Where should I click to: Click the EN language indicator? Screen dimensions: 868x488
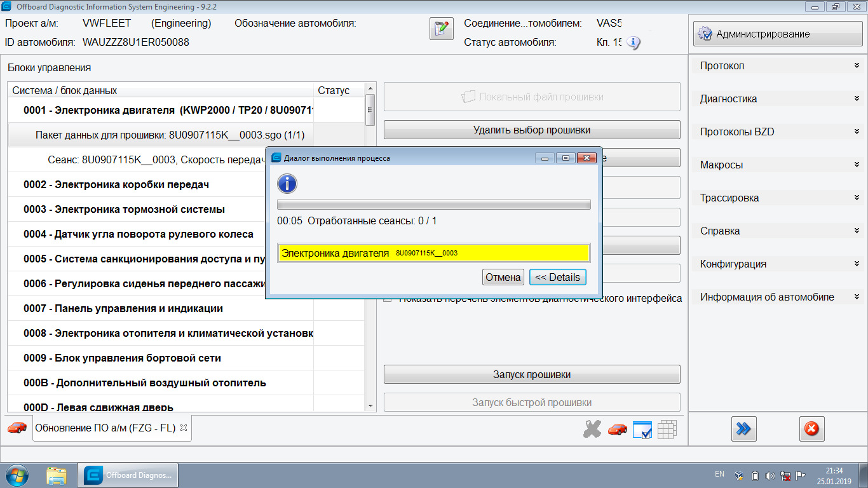[719, 474]
